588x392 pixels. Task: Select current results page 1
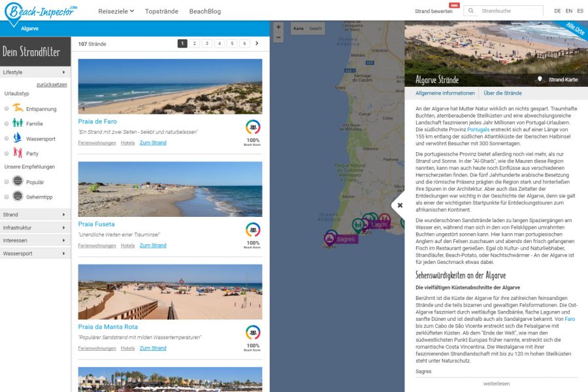tap(182, 44)
